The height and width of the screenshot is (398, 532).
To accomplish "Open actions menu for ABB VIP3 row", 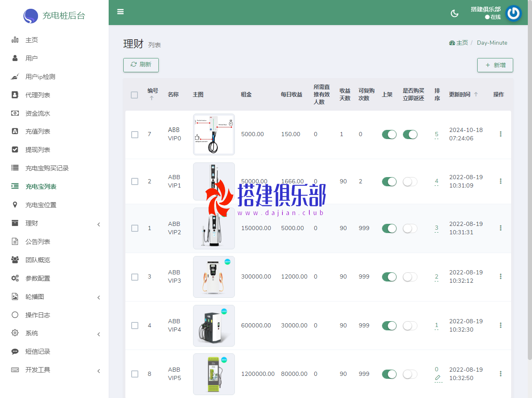I will [x=501, y=276].
